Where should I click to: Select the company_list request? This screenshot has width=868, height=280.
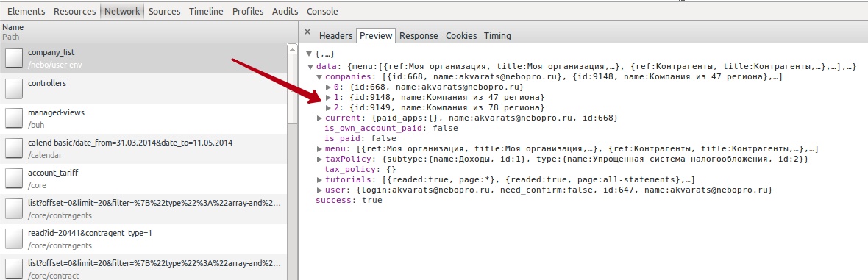143,58
